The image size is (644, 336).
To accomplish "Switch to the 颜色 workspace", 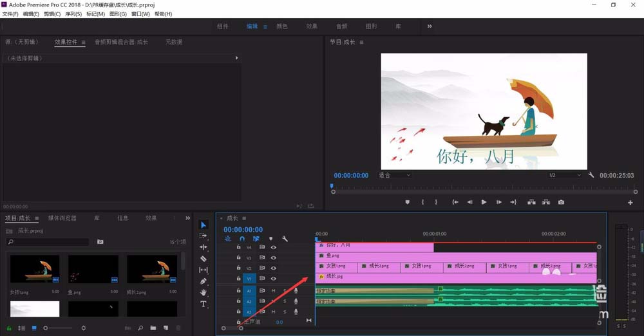I will [x=282, y=26].
